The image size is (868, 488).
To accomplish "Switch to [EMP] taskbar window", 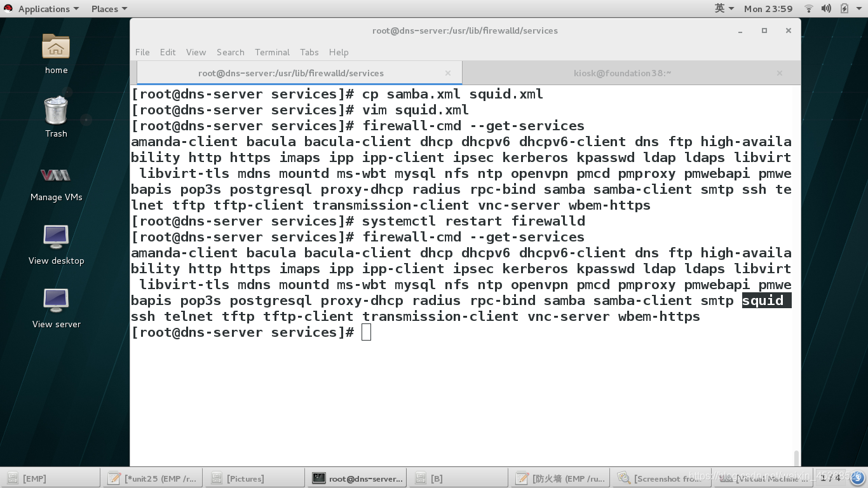I will [50, 478].
